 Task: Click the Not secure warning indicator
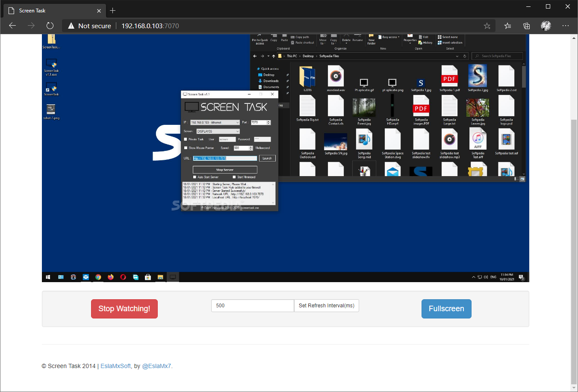pyautogui.click(x=89, y=26)
